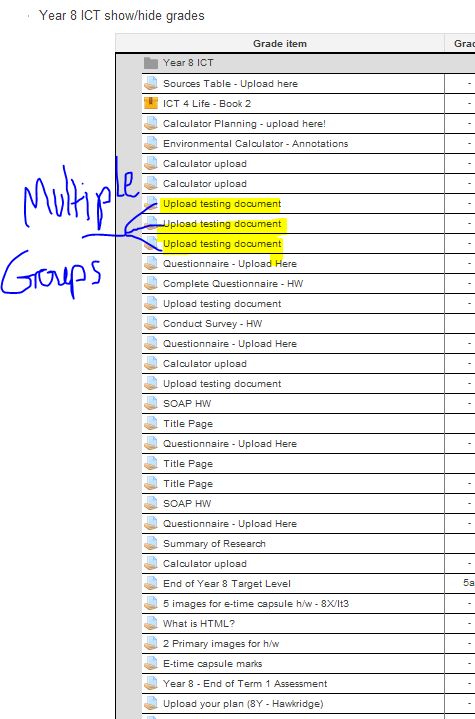This screenshot has width=475, height=719.
Task: Open Complete Questionnaire - HW
Action: point(233,283)
